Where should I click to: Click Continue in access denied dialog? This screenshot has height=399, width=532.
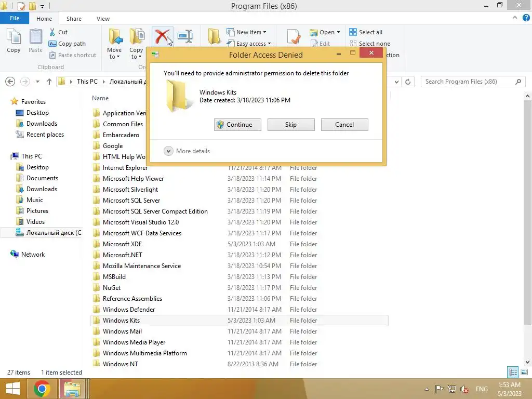click(237, 125)
